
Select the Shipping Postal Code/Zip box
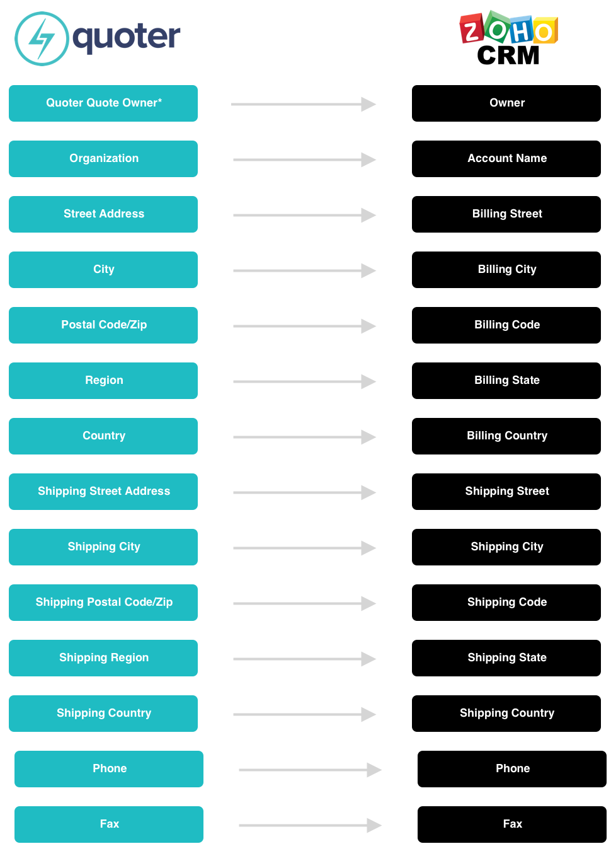(x=103, y=603)
